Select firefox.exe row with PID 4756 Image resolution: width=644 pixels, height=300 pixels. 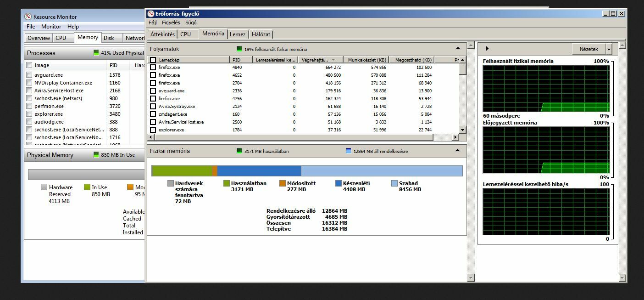coord(303,98)
